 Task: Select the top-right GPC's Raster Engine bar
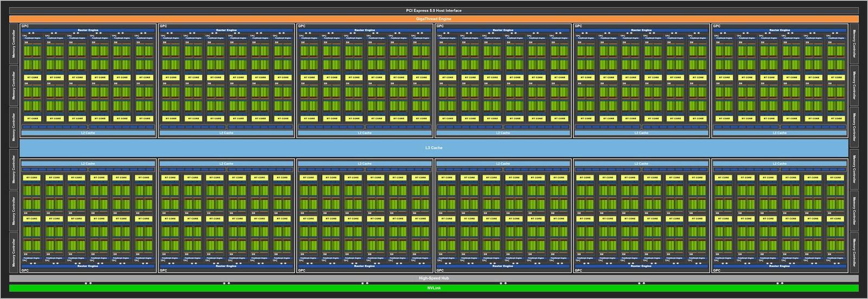coord(780,30)
